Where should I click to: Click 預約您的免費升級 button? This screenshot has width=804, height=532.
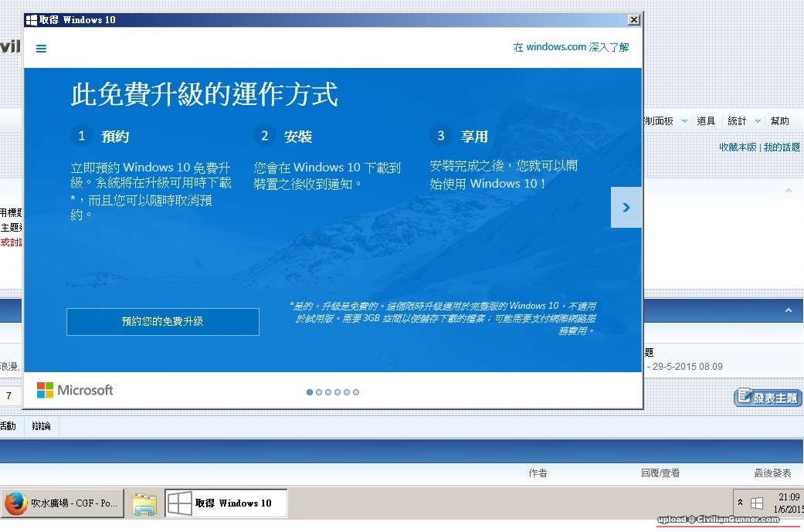(163, 321)
